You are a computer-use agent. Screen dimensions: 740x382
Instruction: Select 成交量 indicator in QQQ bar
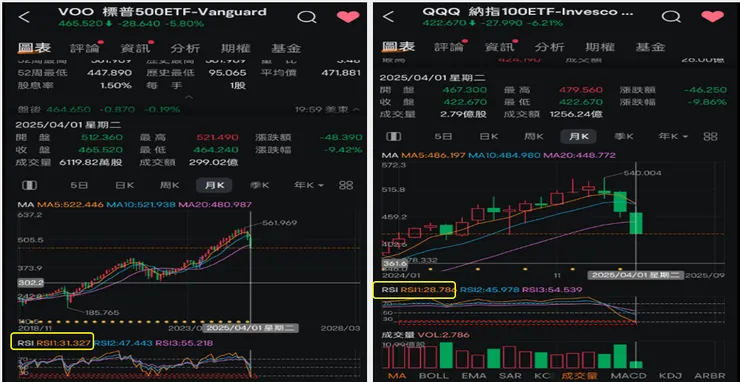[x=581, y=376]
